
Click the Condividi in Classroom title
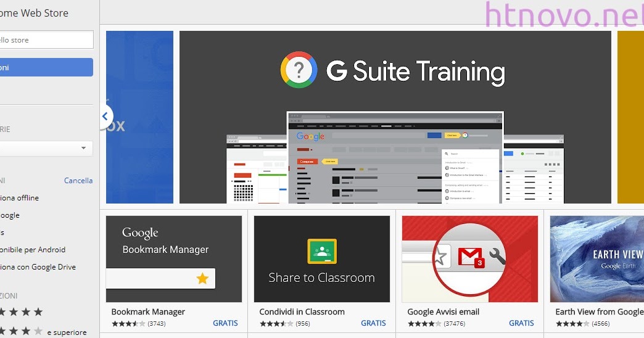tap(302, 311)
